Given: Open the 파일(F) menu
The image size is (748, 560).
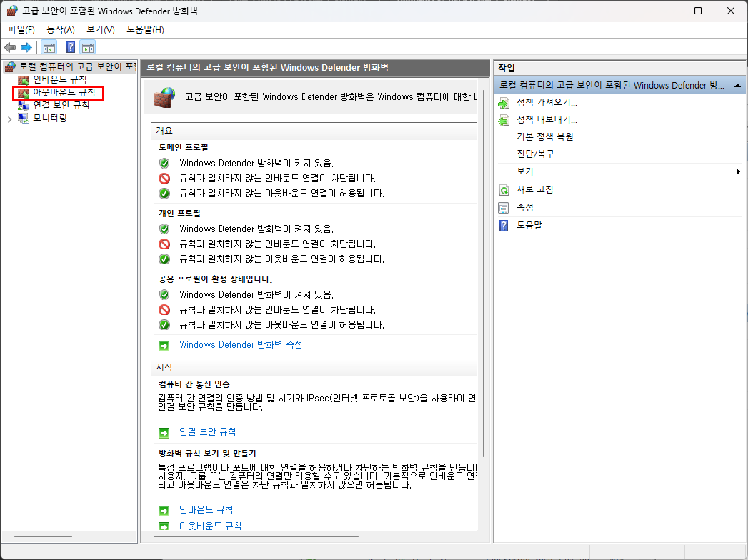Looking at the screenshot, I should [x=21, y=29].
